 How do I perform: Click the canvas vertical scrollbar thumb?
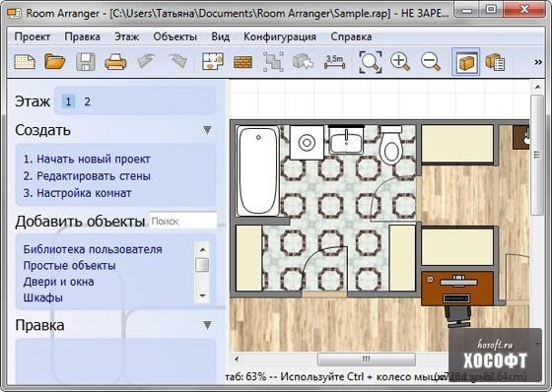[x=537, y=155]
